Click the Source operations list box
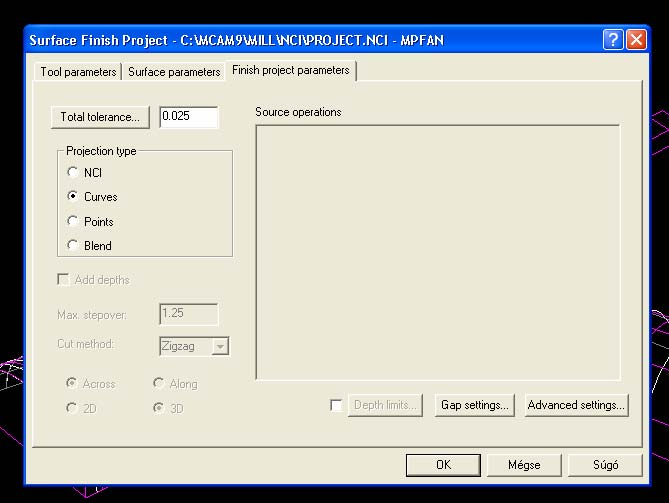 click(438, 252)
